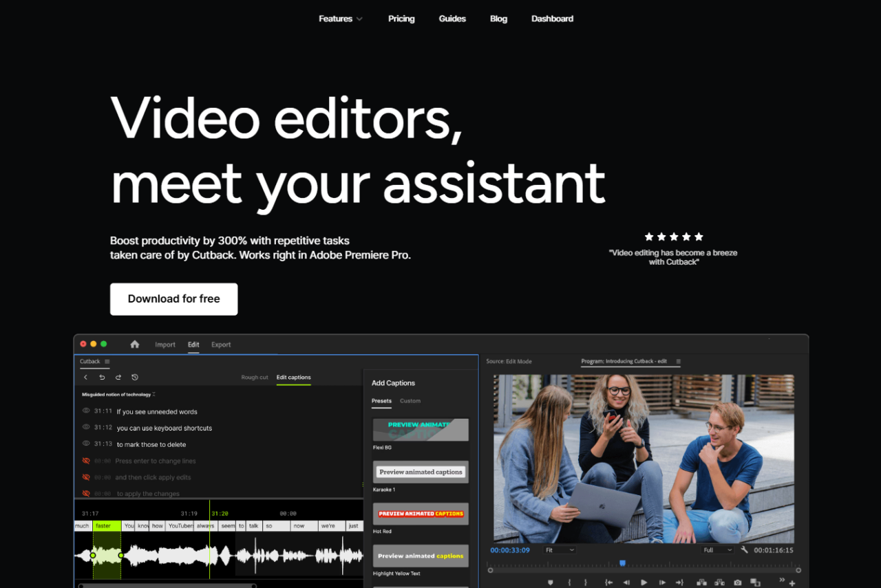Show the 'Press enter to change lines' line
Image resolution: width=881 pixels, height=588 pixels.
coord(86,461)
